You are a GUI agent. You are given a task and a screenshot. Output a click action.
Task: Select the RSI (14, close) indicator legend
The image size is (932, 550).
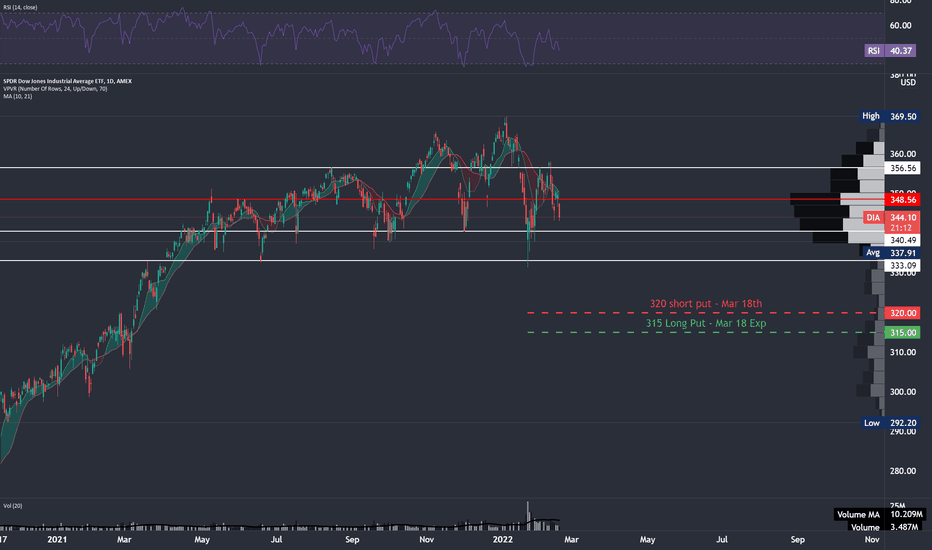[x=20, y=7]
